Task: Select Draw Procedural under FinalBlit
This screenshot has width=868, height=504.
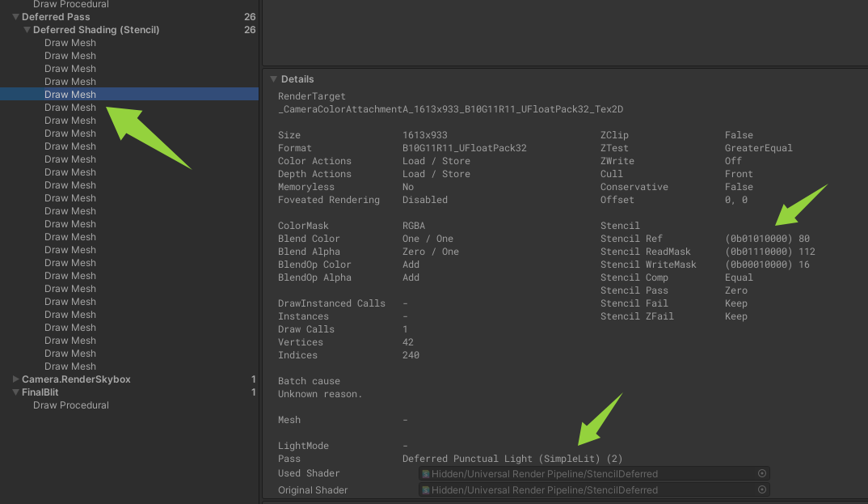Action: (x=70, y=405)
